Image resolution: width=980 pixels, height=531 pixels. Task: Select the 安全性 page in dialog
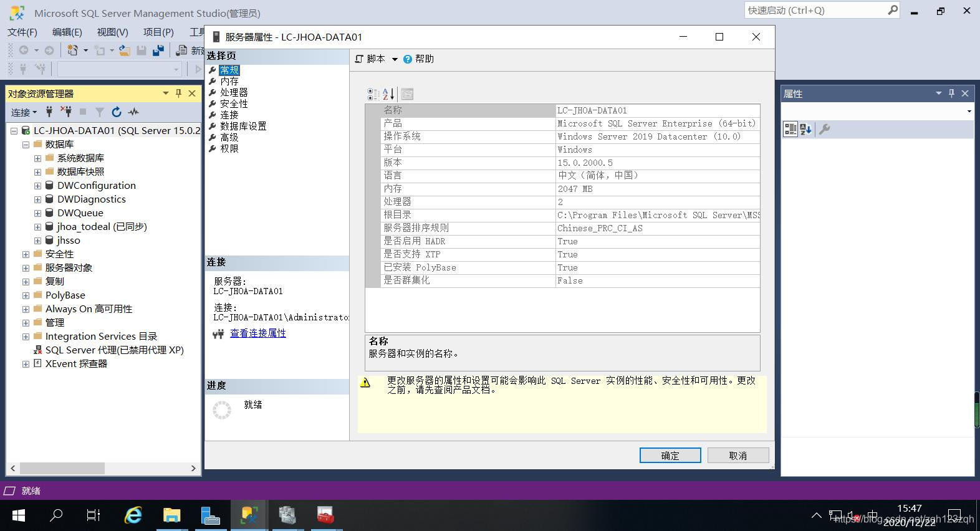click(234, 103)
